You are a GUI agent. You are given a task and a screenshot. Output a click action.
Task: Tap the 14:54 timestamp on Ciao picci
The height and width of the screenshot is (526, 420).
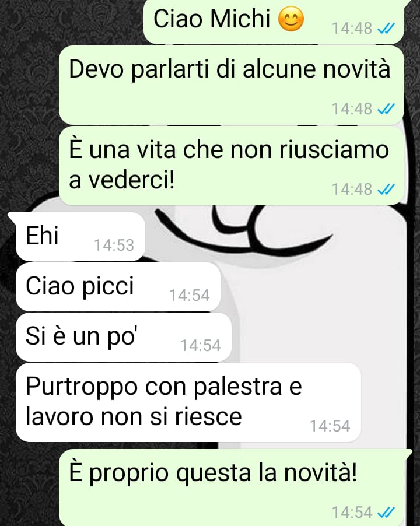(190, 296)
